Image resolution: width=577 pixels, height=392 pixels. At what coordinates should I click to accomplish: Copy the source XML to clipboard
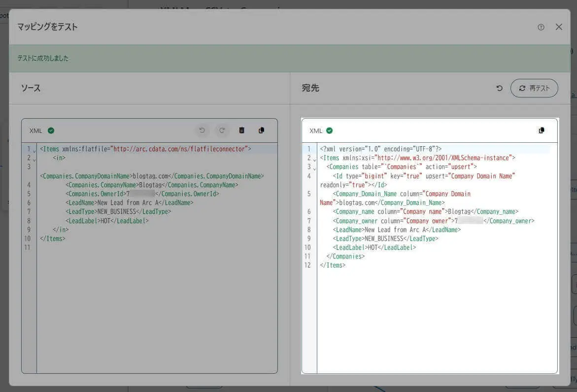tap(261, 131)
